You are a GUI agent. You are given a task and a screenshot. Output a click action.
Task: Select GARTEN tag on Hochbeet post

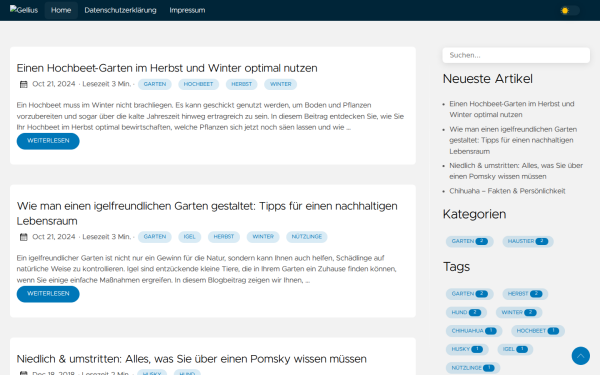click(155, 84)
